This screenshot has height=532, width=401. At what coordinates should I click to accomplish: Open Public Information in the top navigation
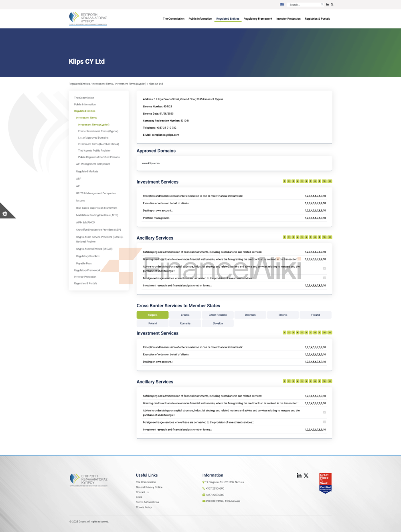point(200,19)
